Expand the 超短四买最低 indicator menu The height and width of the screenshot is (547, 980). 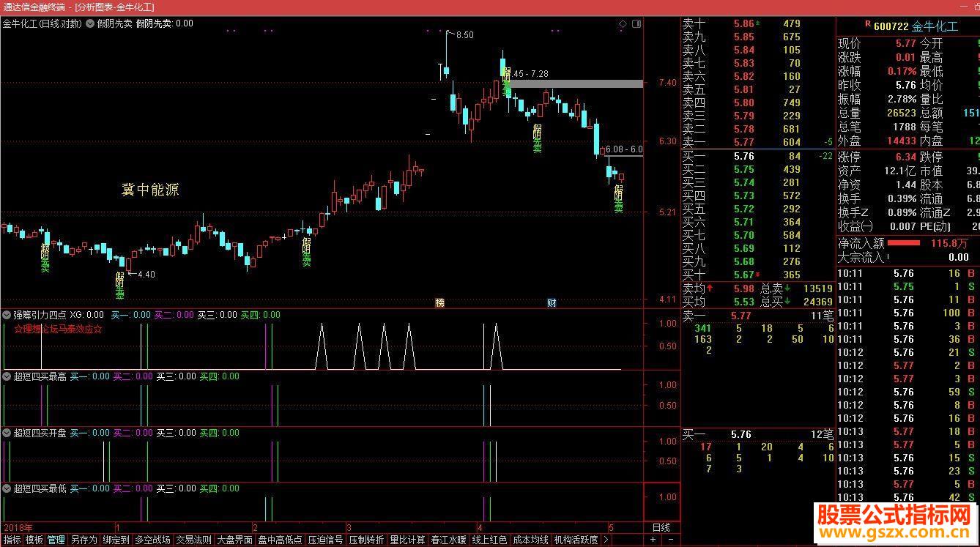coord(7,488)
